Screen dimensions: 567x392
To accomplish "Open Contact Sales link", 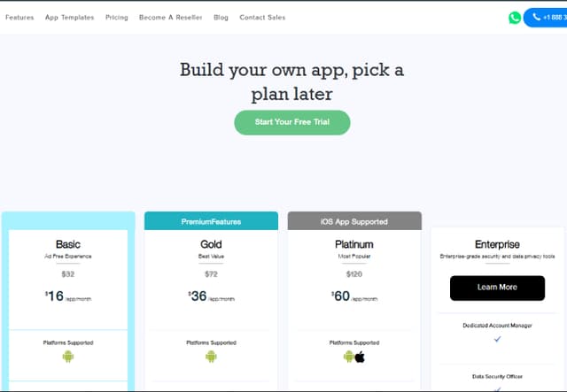I will (262, 18).
